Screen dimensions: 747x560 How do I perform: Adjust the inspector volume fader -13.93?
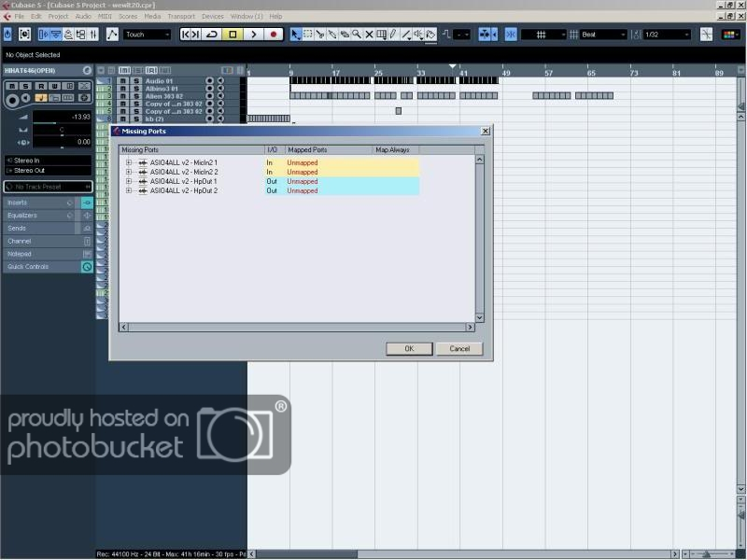62,119
